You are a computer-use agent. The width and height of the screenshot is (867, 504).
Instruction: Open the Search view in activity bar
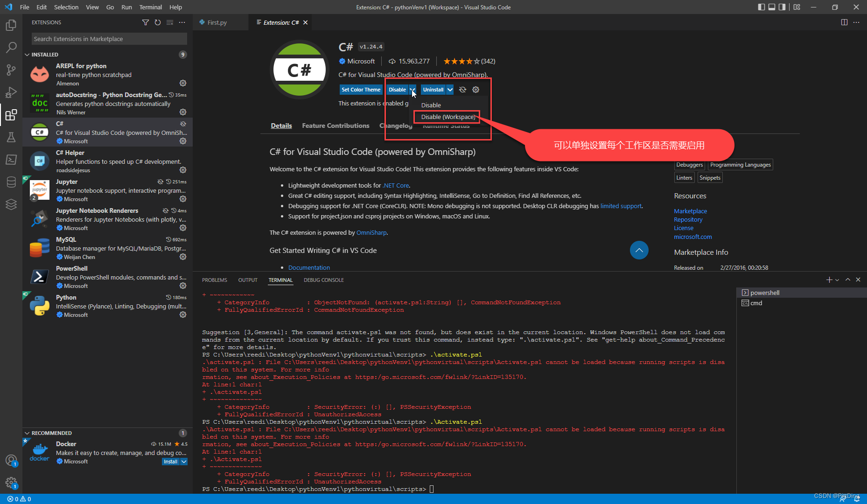(x=11, y=47)
